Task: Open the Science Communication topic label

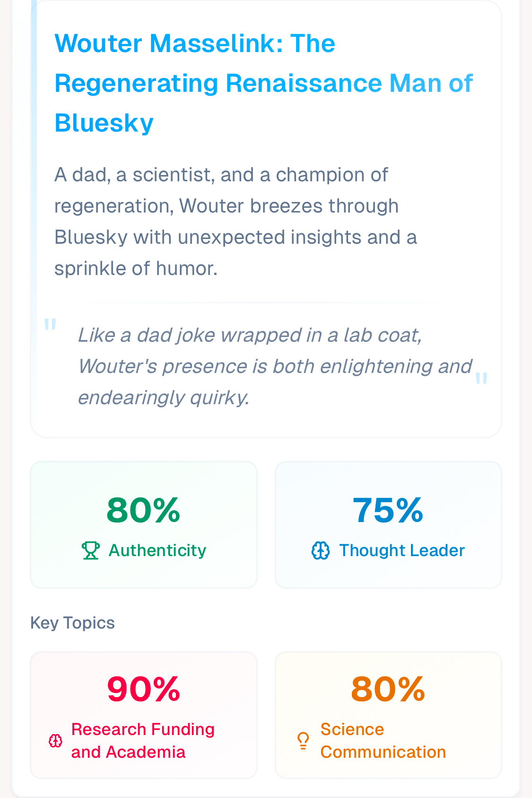Action: [x=383, y=741]
